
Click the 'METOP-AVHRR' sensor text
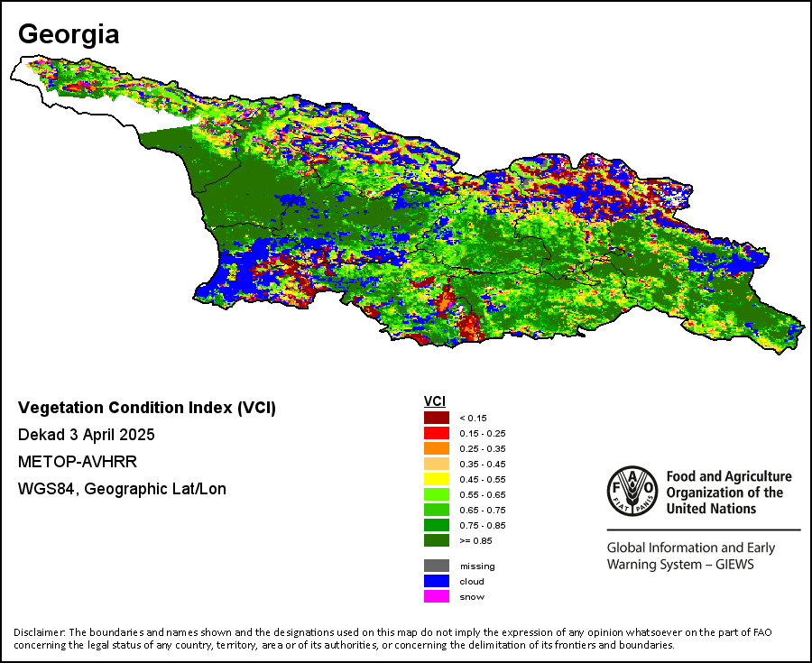(x=78, y=462)
